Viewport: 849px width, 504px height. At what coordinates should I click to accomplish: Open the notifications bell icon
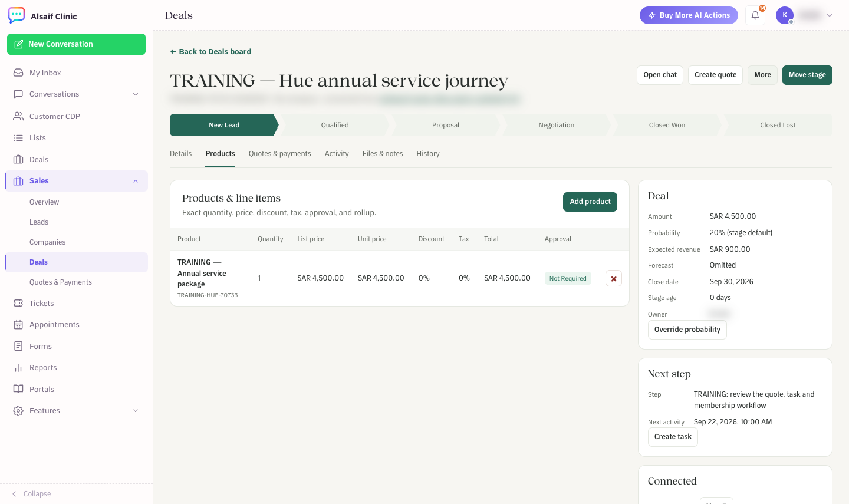[755, 15]
